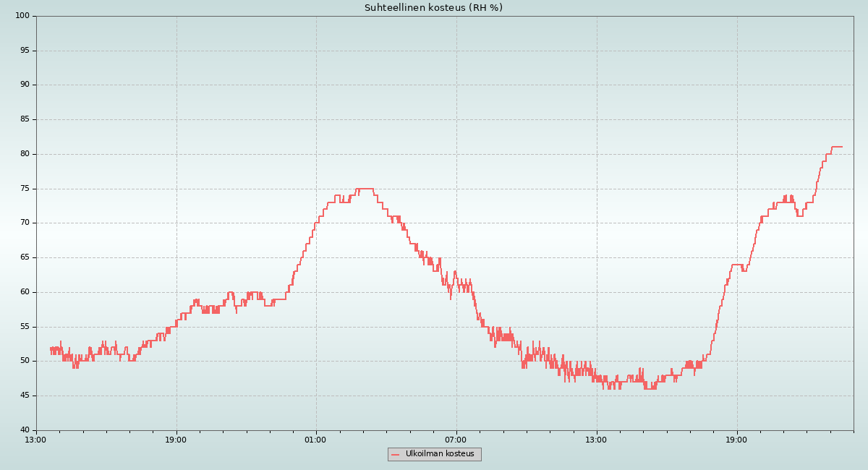The width and height of the screenshot is (868, 470).
Task: Click the 55 y-axis tick label
Action: point(25,327)
